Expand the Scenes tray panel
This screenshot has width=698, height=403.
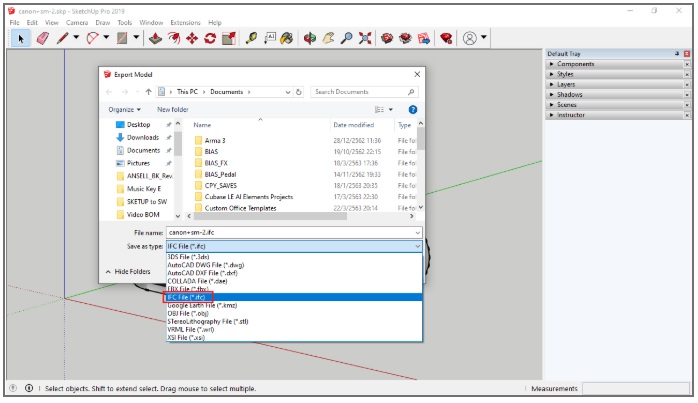[x=567, y=105]
